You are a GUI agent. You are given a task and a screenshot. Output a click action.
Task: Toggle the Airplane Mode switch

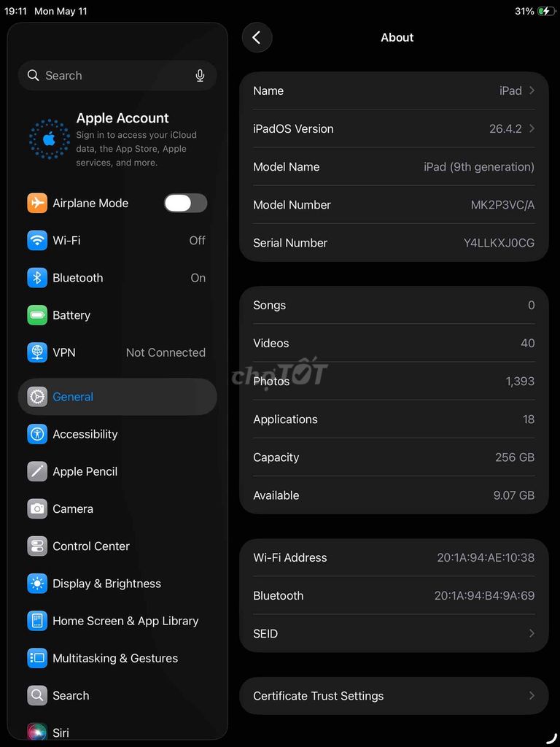(186, 203)
